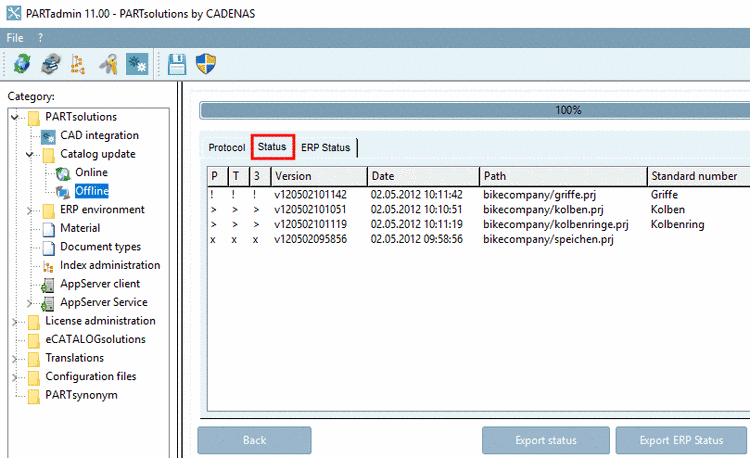Click the Index administration tree icon
This screenshot has height=458, width=750.
[x=48, y=266]
